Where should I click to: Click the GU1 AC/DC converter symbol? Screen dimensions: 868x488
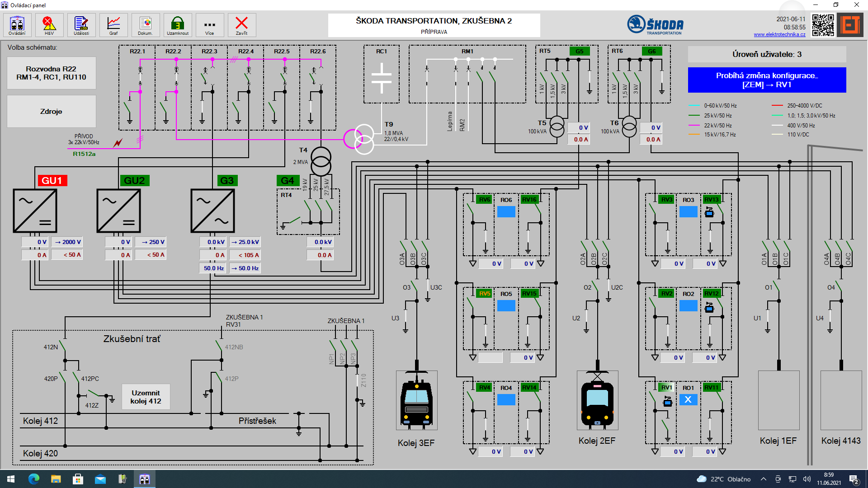35,211
